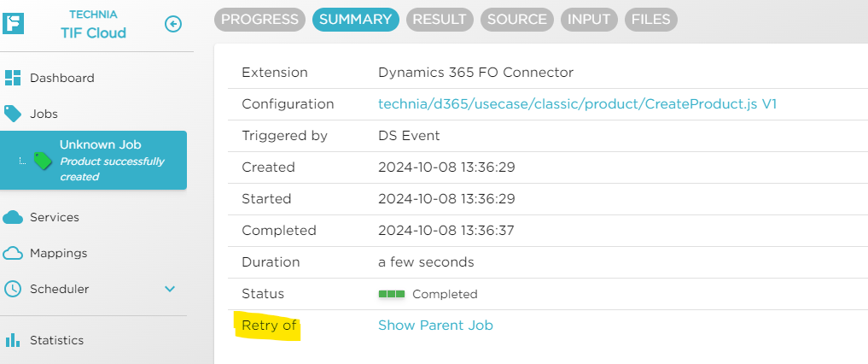
Task: Expand the Scheduler submenu chevron
Action: coord(170,289)
